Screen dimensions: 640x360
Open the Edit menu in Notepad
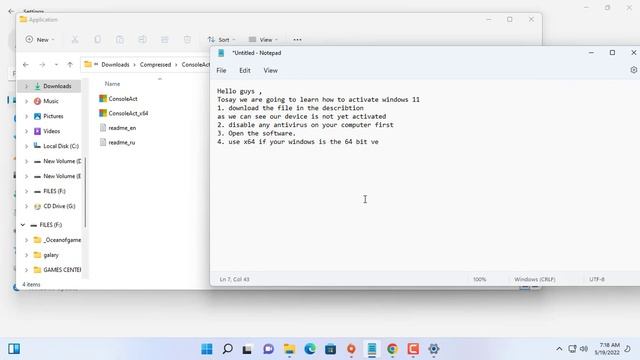point(245,71)
